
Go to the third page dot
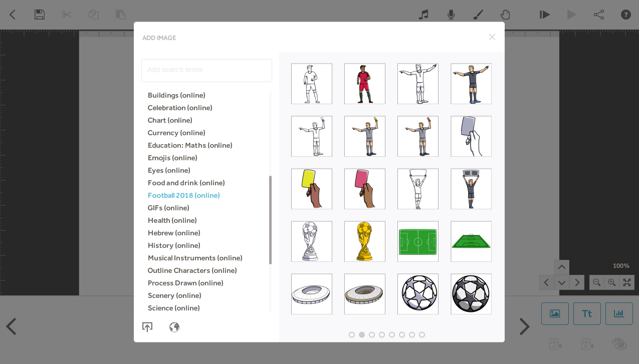(x=372, y=335)
